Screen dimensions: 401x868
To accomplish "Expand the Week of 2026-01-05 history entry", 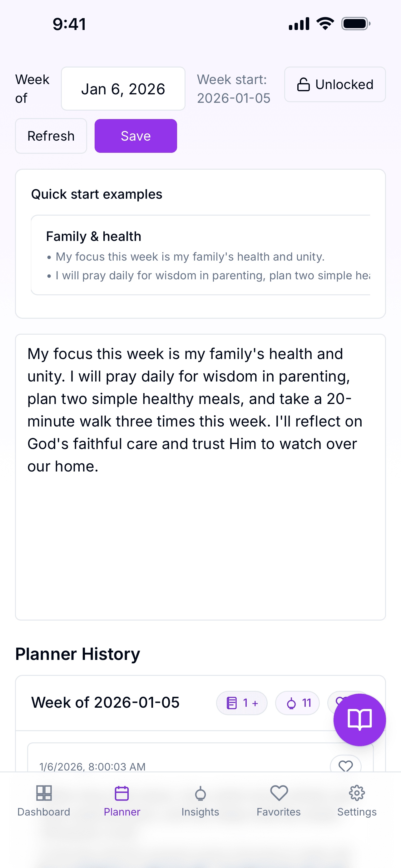I will 105,702.
